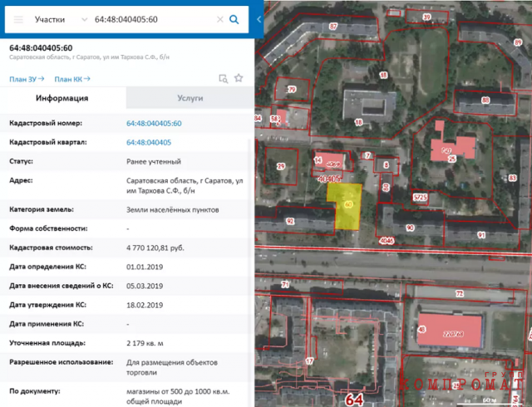Click map parcel labeled 88
Screen dimensions: 532x407
click(485, 100)
